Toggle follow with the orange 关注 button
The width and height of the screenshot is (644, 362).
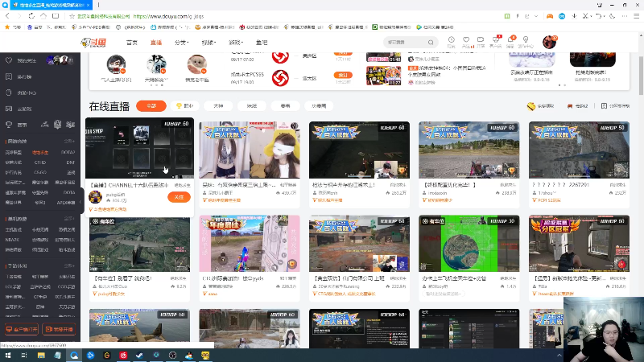[179, 197]
